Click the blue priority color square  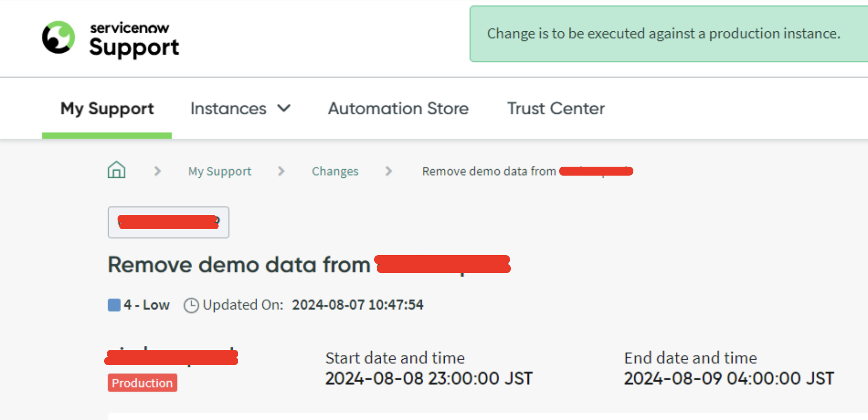114,305
